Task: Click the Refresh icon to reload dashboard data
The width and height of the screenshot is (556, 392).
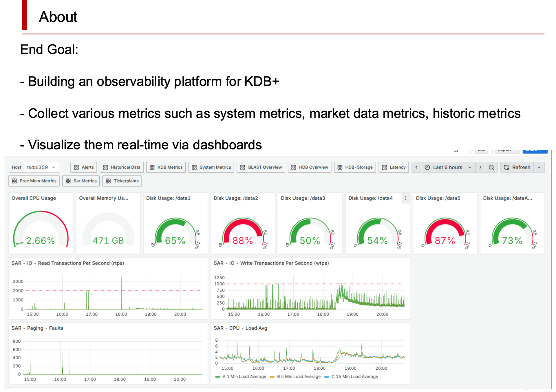Action: click(507, 167)
